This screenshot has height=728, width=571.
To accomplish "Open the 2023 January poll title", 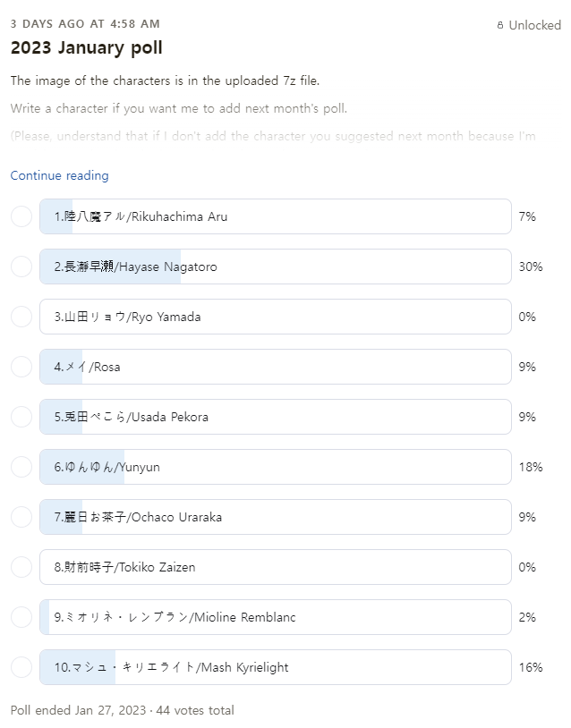I will point(86,48).
